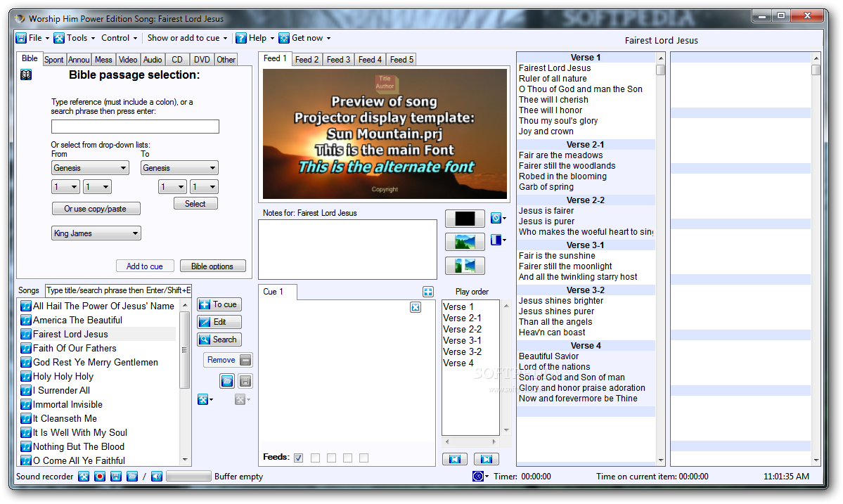This screenshot has height=504, width=843.
Task: Open the From chapter dropdown
Action: tap(65, 187)
